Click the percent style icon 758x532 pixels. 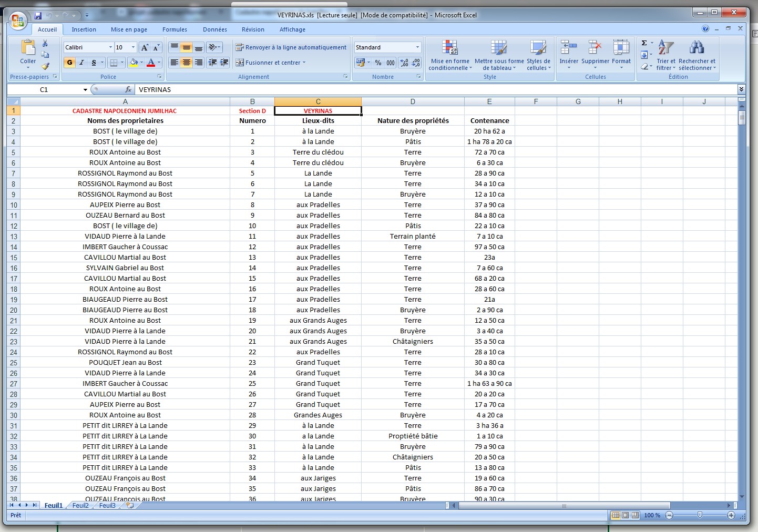pos(378,63)
